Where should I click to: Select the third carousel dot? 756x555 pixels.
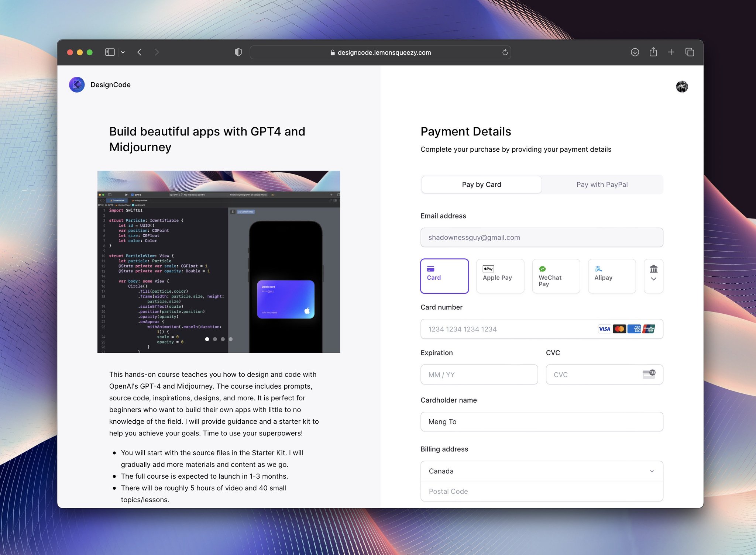(223, 339)
